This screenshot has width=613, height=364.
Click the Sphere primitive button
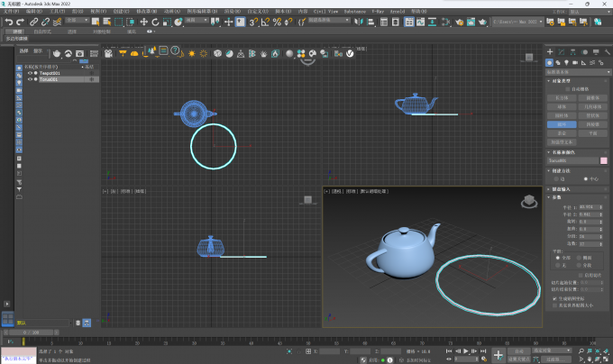coord(562,107)
